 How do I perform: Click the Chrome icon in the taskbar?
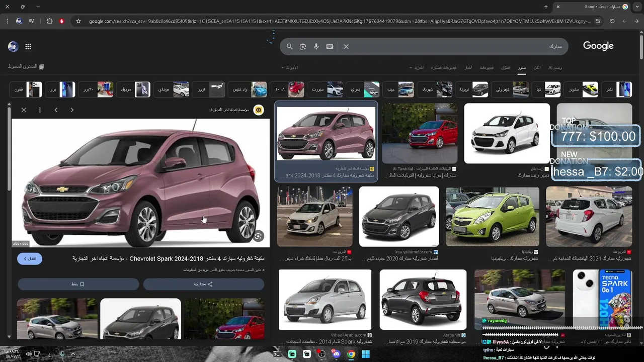tap(351, 354)
